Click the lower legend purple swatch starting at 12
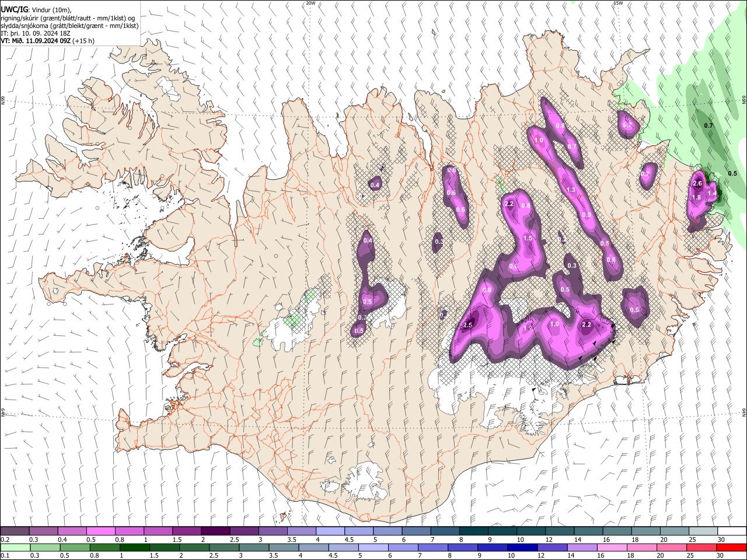This screenshot has width=747, height=560. coord(551,548)
